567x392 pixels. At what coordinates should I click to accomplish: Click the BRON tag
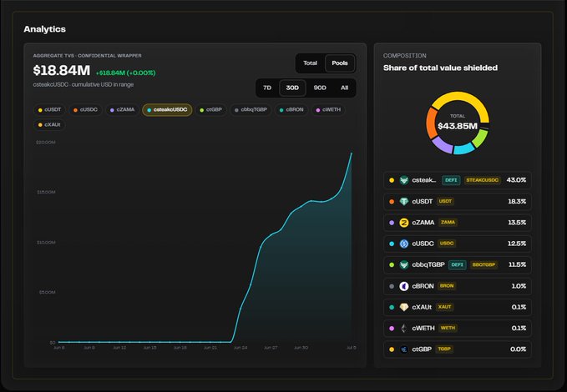click(x=447, y=286)
